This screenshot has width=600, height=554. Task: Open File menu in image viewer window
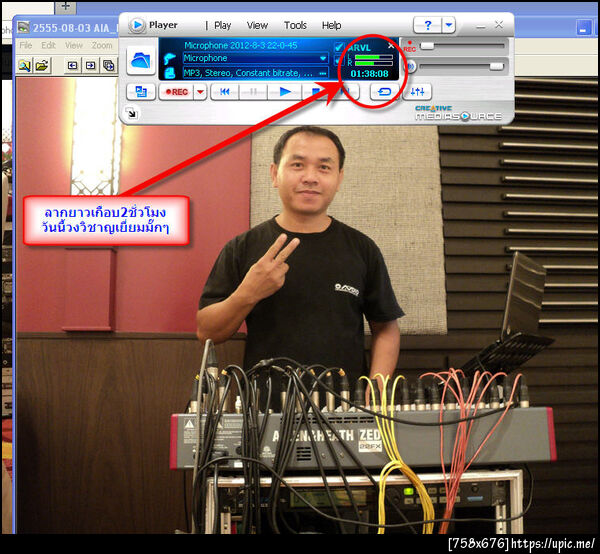tap(26, 46)
